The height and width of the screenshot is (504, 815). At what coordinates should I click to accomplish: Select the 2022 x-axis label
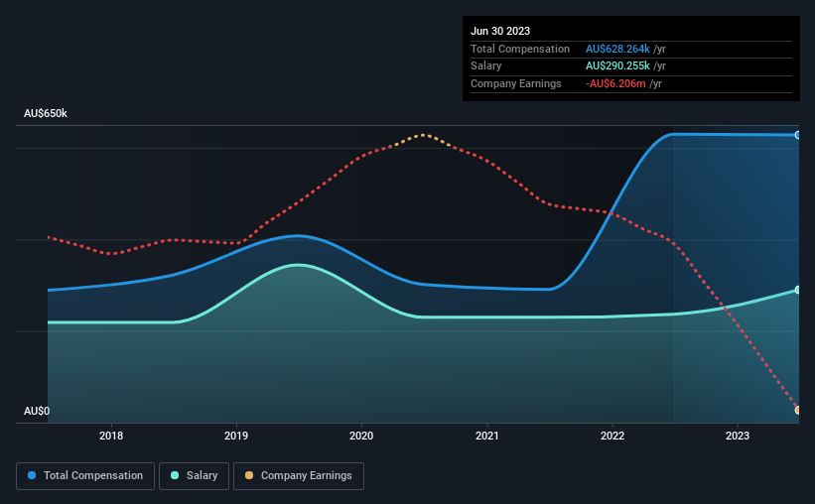tap(612, 436)
